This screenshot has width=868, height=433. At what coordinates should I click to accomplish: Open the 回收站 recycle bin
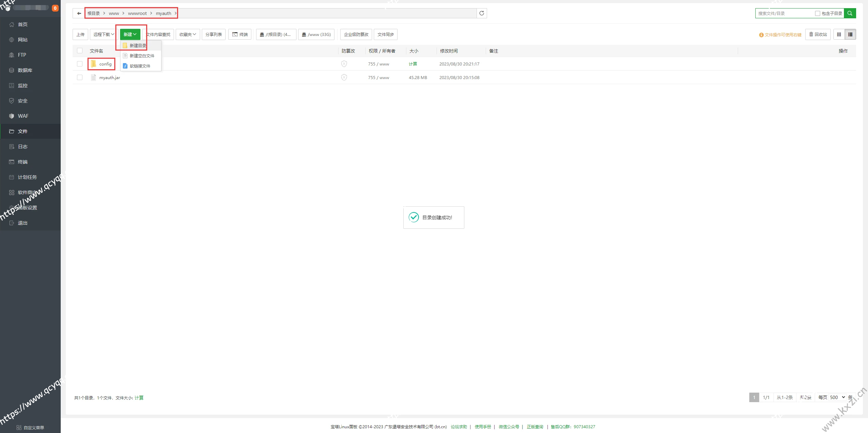(818, 34)
